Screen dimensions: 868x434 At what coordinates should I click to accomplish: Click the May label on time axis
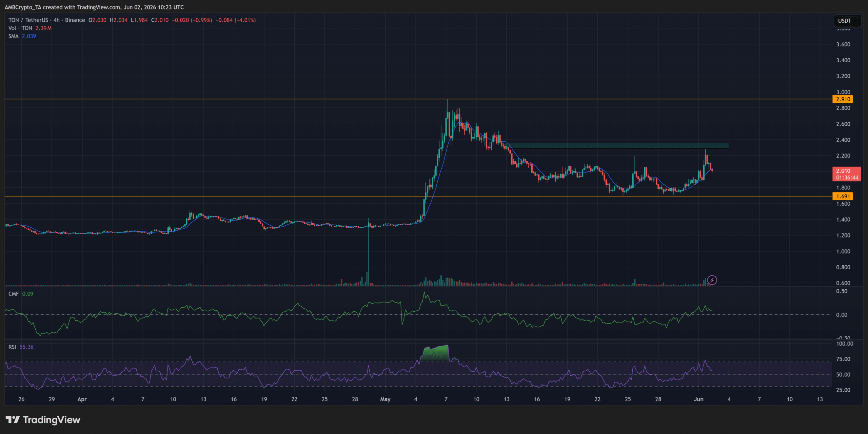[385, 399]
